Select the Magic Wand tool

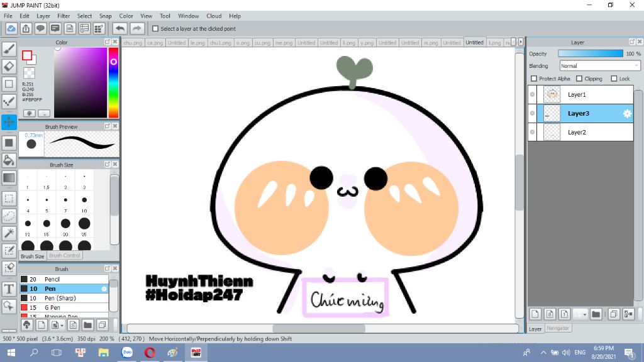pyautogui.click(x=9, y=233)
